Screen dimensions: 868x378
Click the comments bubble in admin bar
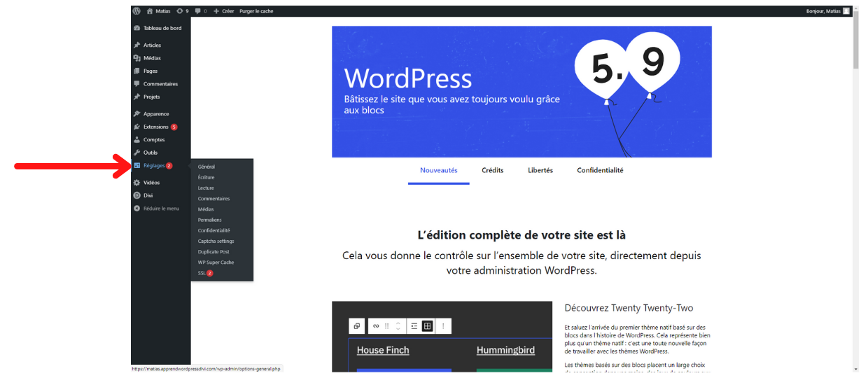pos(201,11)
